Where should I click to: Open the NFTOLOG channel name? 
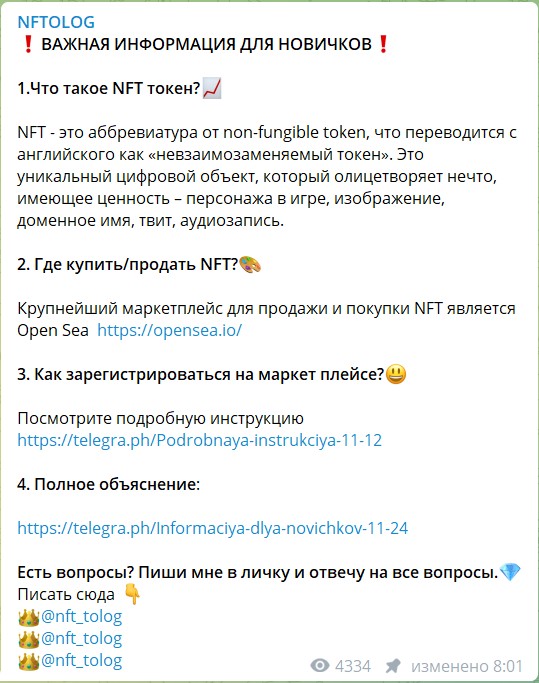[56, 22]
